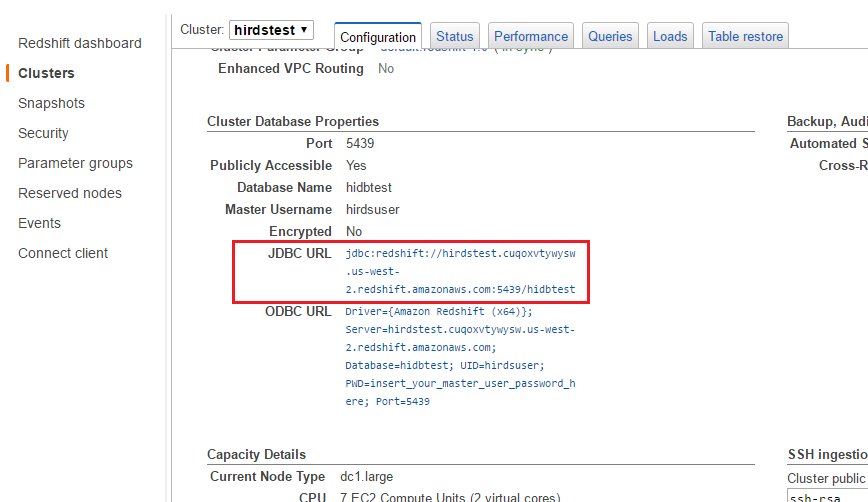Click the Capacity Details heading
This screenshot has width=868, height=502.
256,454
